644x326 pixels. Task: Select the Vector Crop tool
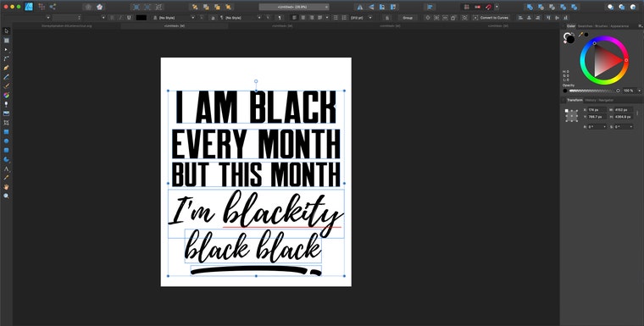[x=6, y=123]
